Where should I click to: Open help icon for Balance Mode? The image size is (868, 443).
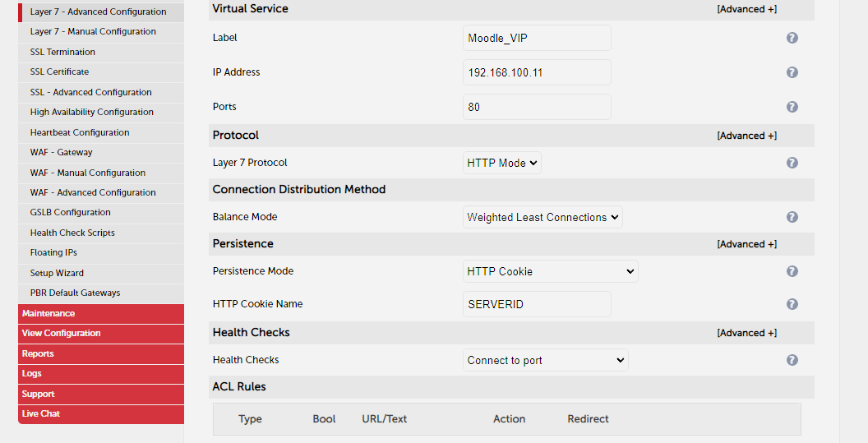(x=792, y=217)
